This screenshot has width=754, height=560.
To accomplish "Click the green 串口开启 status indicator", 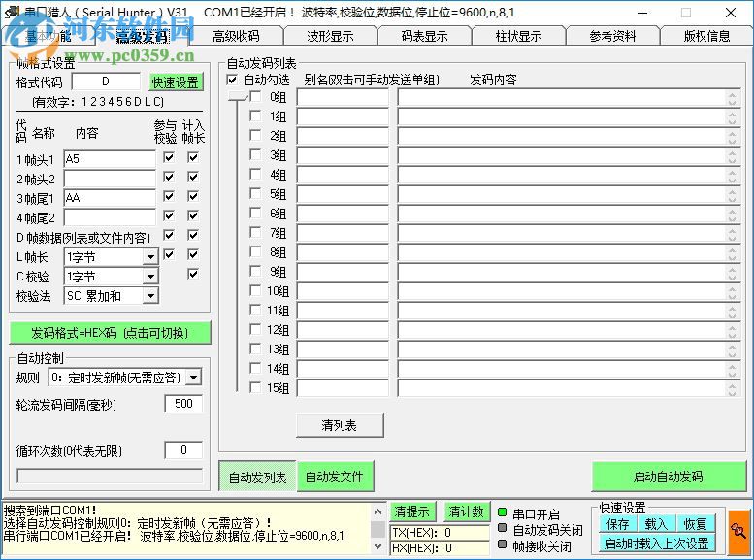I will (502, 512).
